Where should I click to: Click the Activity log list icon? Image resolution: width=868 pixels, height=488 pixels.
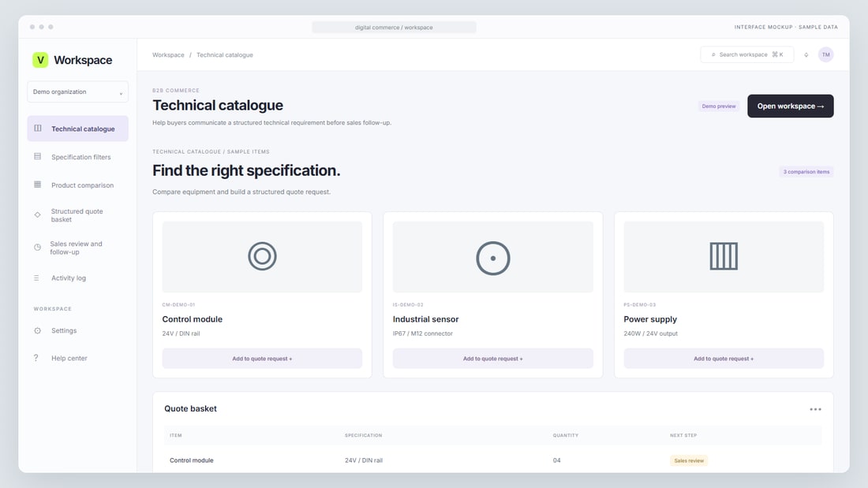click(36, 278)
